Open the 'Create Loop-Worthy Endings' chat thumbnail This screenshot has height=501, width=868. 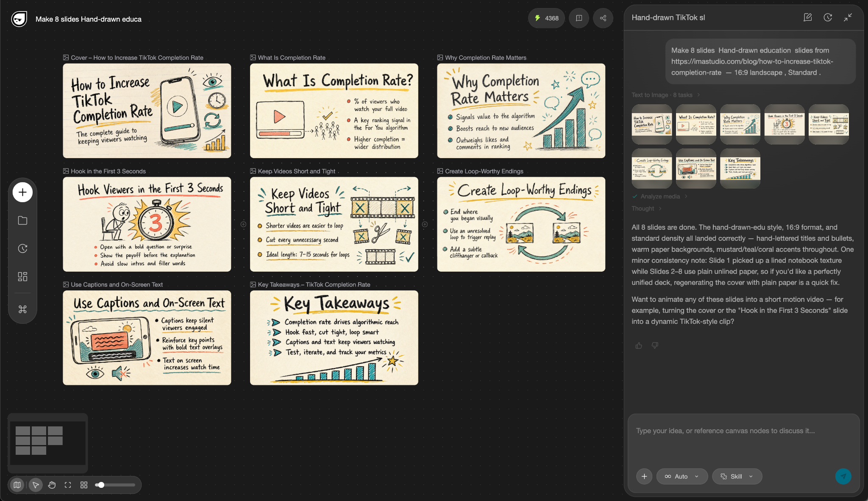click(x=652, y=168)
